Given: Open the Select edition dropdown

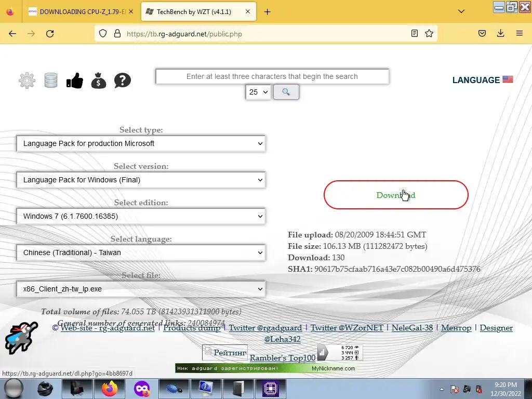Looking at the screenshot, I should click(141, 216).
